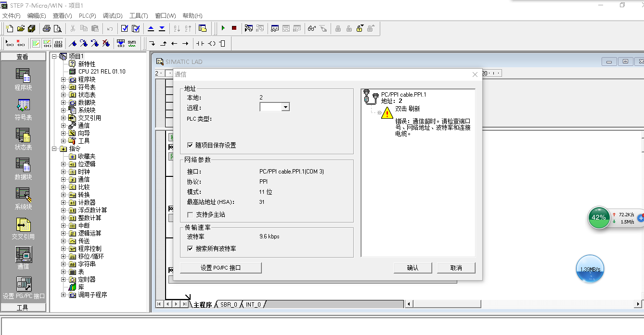
Task: Select PC/PPI cable.PPI.1 entry in list
Action: pos(403,95)
